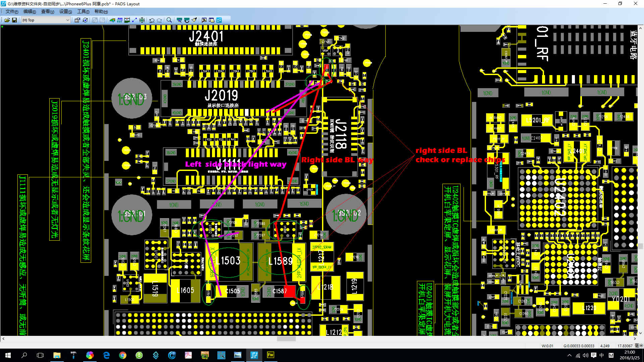Screen dimensions: 644x362
Task: Open File Explorer from taskbar
Action: pyautogui.click(x=57, y=355)
